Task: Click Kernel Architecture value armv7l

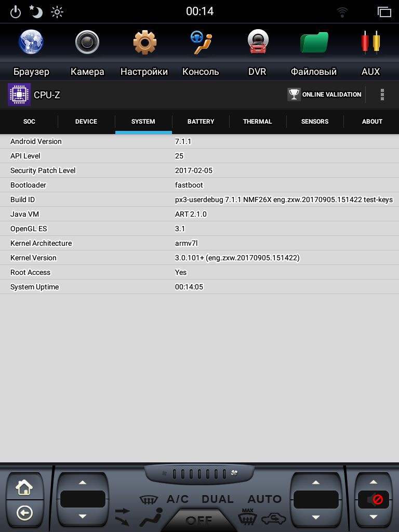Action: (187, 244)
